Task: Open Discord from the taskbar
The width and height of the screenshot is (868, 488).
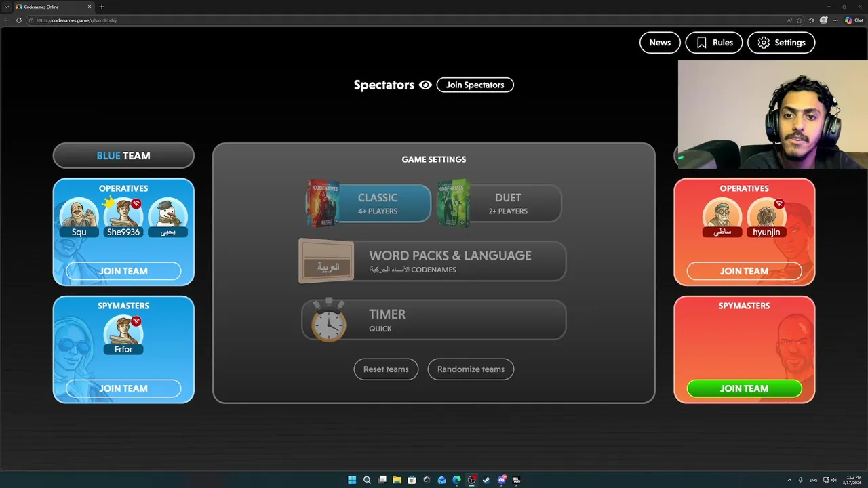Action: (502, 480)
